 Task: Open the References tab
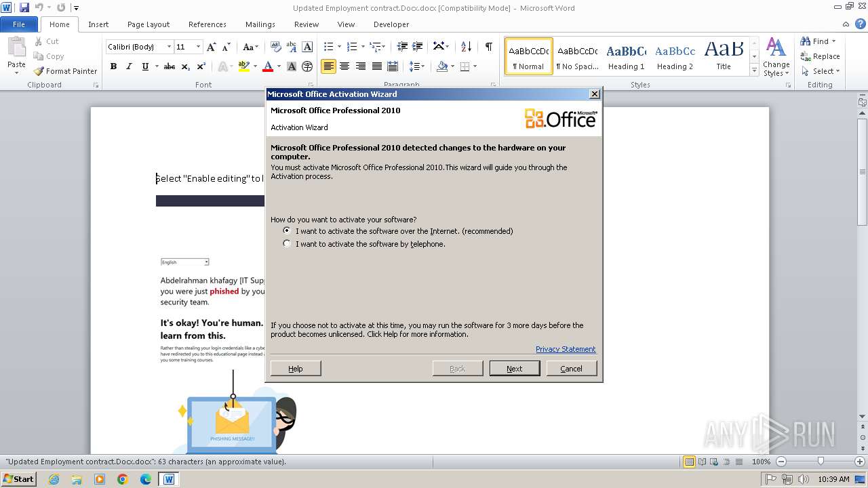click(x=208, y=24)
